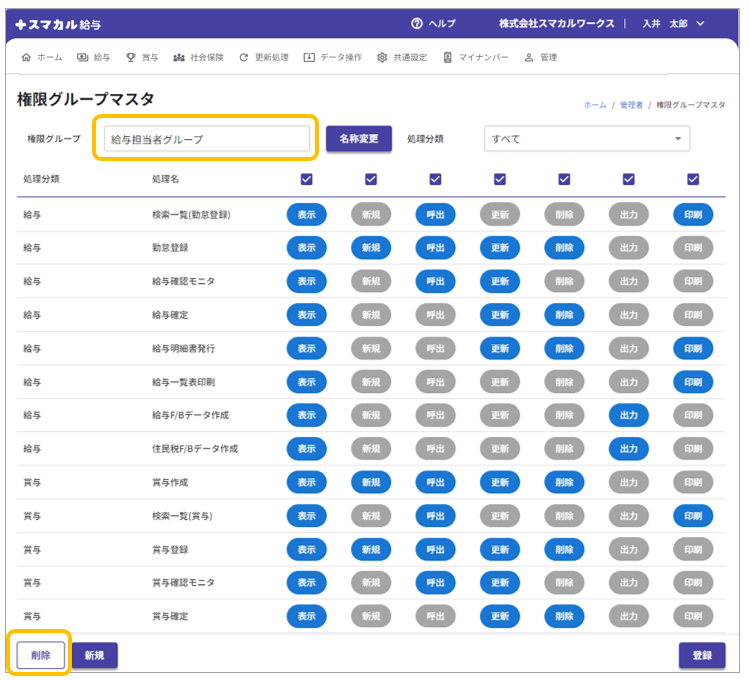Open help with the question mark icon
Screen dimensions: 749x681
click(417, 23)
